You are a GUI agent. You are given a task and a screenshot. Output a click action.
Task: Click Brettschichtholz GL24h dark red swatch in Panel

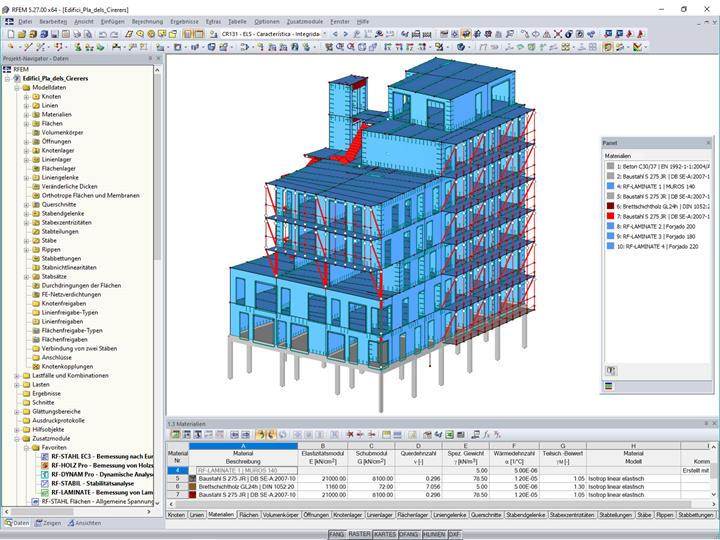[610, 206]
